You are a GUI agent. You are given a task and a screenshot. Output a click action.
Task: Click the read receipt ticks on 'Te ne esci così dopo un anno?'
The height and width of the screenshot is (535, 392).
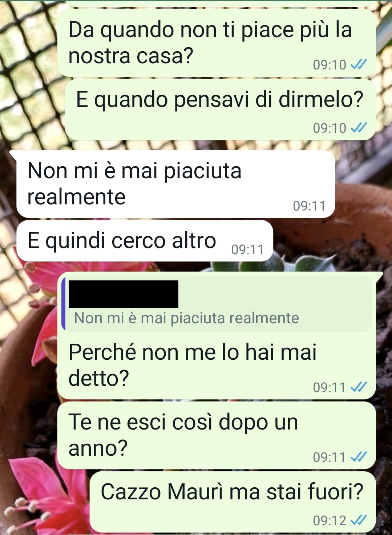[x=359, y=457]
